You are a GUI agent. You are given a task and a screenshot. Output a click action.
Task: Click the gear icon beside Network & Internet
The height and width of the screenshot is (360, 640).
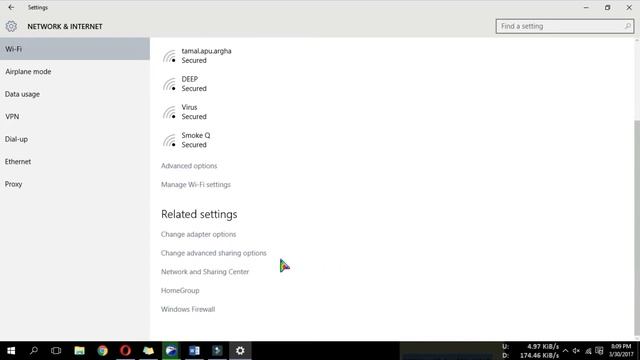click(11, 27)
